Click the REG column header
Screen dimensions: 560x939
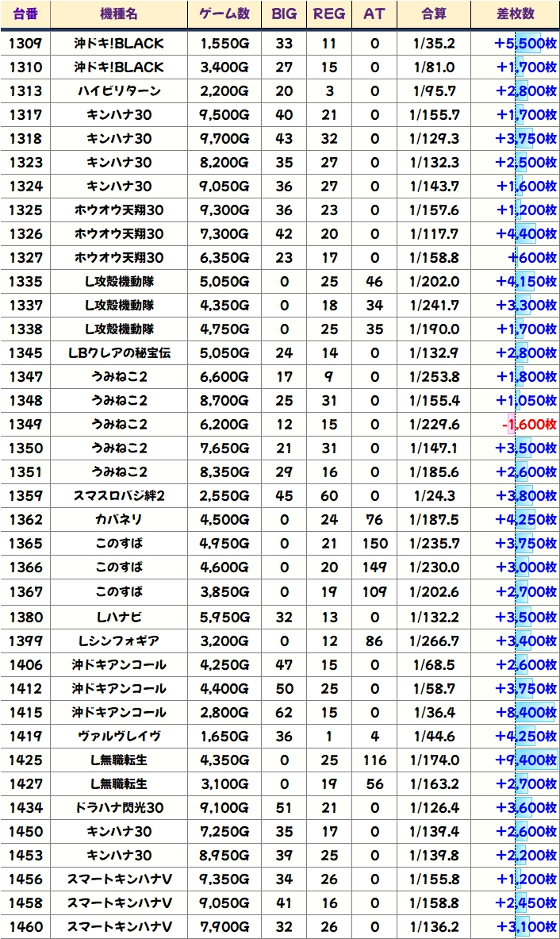click(x=329, y=14)
